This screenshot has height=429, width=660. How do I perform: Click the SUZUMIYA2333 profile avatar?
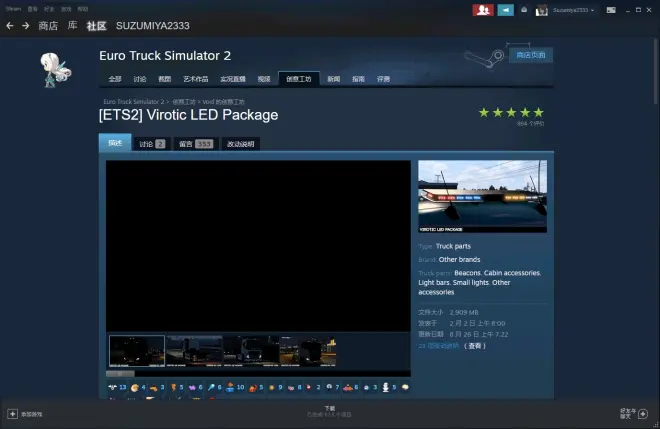point(540,10)
